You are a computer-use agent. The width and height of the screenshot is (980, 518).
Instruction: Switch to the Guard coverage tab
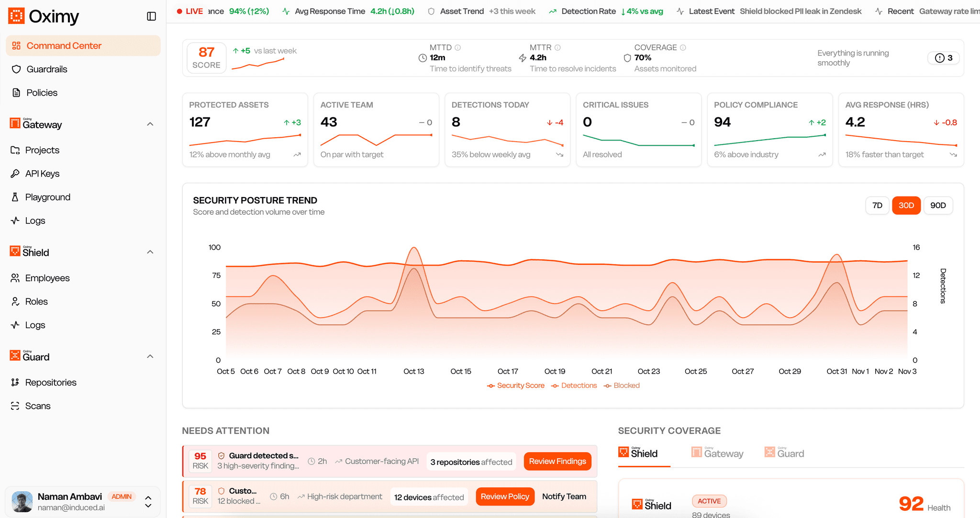tap(784, 453)
